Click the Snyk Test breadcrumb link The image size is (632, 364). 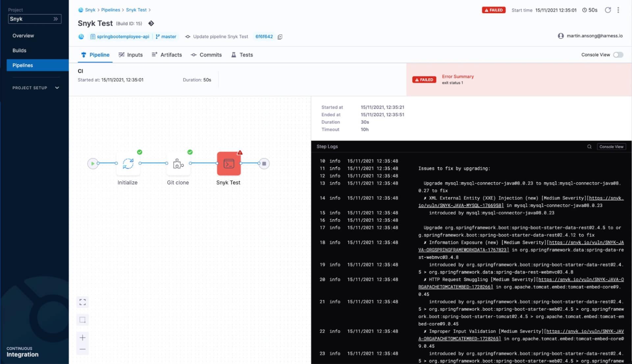pos(136,10)
